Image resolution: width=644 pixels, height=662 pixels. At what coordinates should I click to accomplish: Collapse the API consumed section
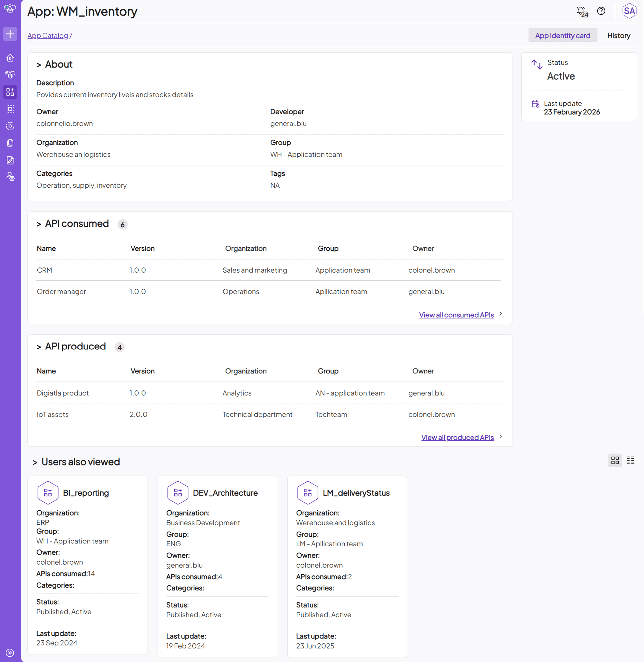(39, 224)
